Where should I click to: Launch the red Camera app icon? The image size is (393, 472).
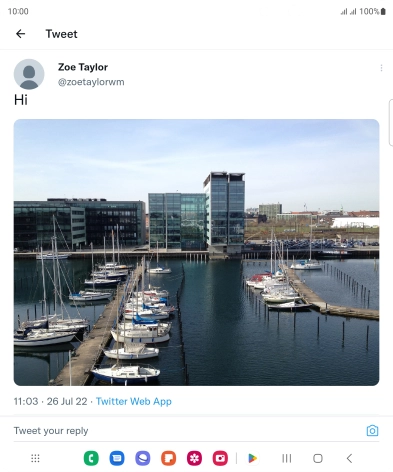(x=220, y=458)
